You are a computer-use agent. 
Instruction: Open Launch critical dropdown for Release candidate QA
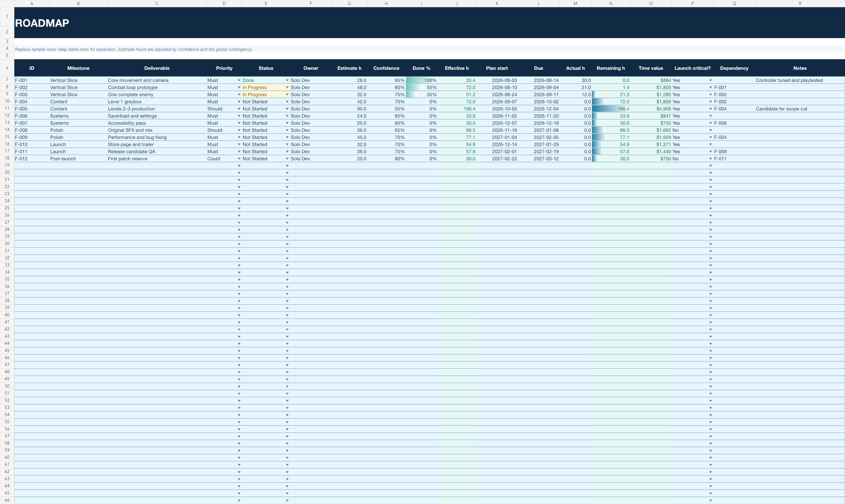coord(711,152)
